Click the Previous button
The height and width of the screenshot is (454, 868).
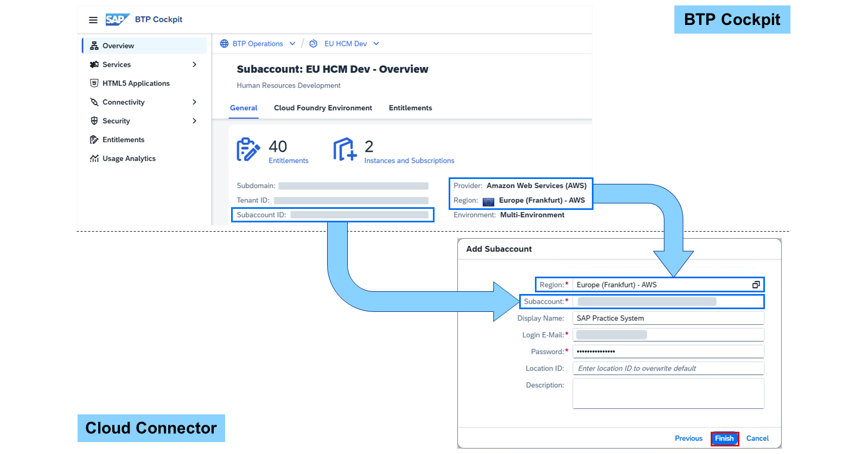[688, 438]
